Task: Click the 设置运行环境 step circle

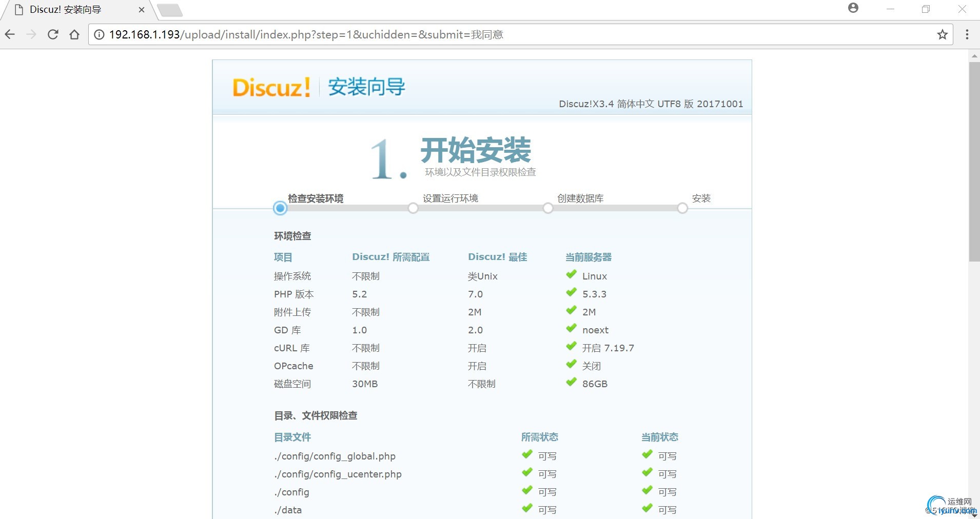Action: [413, 208]
